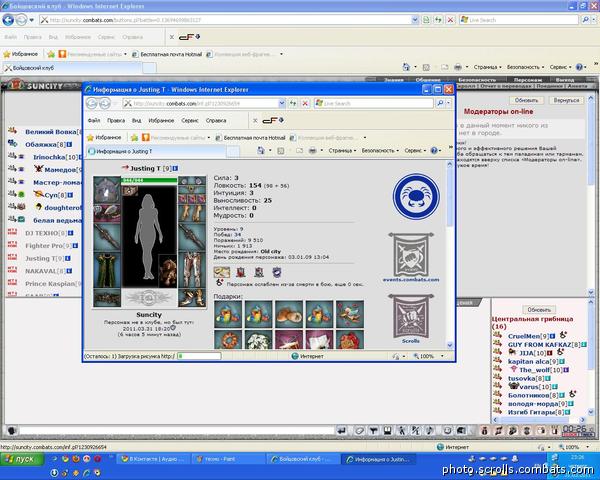The width and height of the screenshot is (600, 480).
Task: Click the Вернуться button
Action: point(566,100)
